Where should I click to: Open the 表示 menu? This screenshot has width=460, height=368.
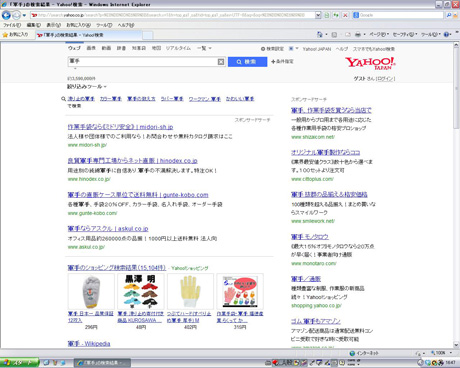point(53,25)
